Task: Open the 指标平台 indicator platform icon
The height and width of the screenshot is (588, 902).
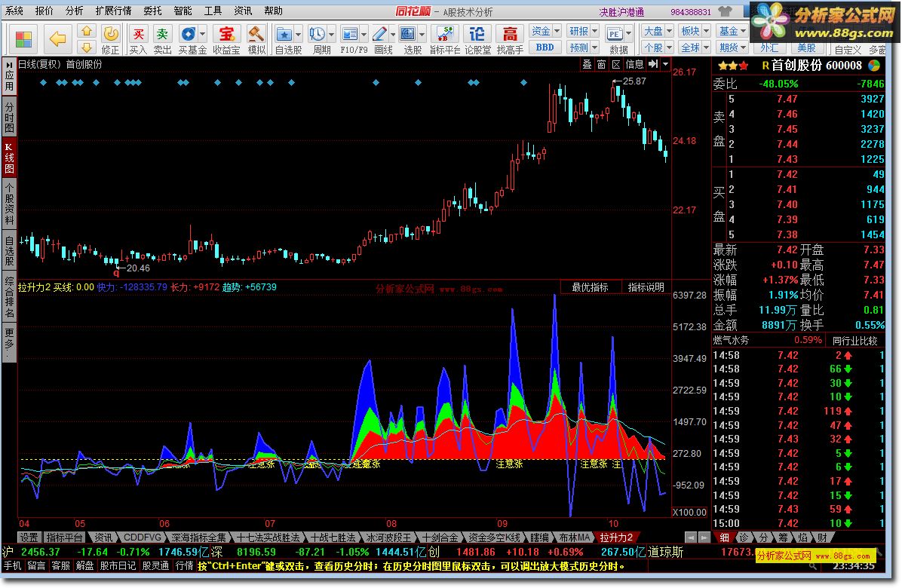Action: 444,35
